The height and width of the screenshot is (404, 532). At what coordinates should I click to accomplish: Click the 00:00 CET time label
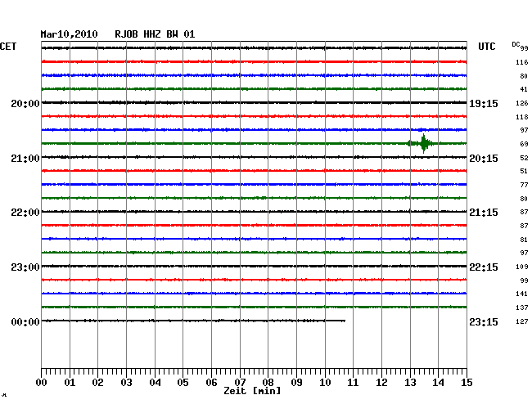coord(25,321)
